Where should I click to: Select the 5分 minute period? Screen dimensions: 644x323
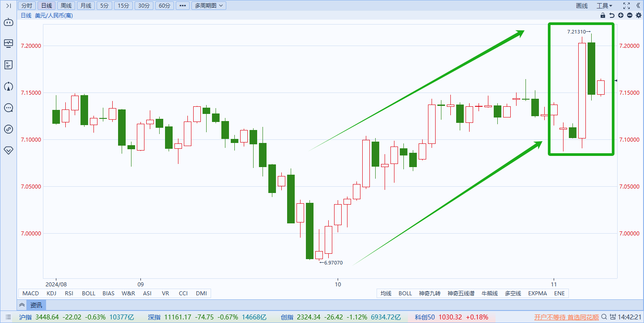tap(104, 6)
